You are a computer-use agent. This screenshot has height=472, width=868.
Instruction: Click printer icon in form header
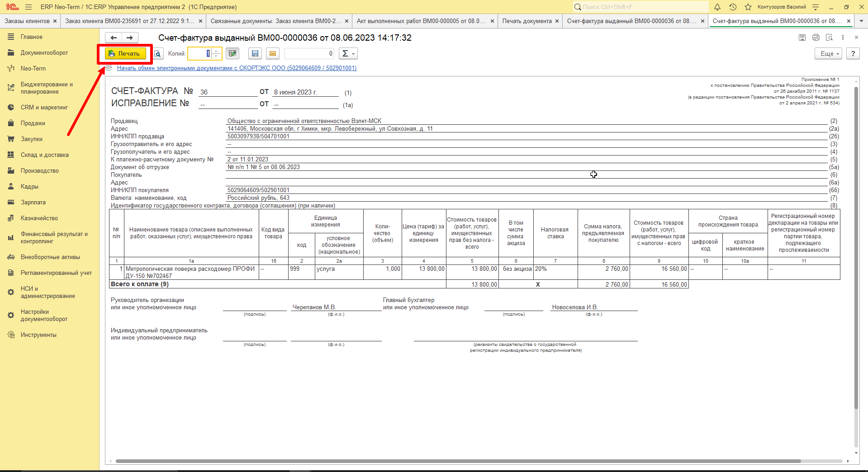(x=816, y=38)
